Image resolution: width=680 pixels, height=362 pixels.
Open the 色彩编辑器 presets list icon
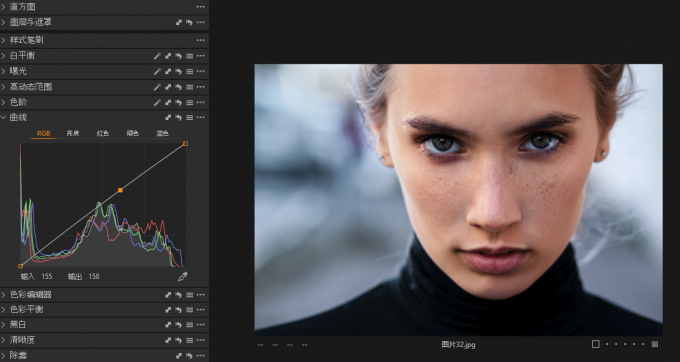tap(190, 295)
